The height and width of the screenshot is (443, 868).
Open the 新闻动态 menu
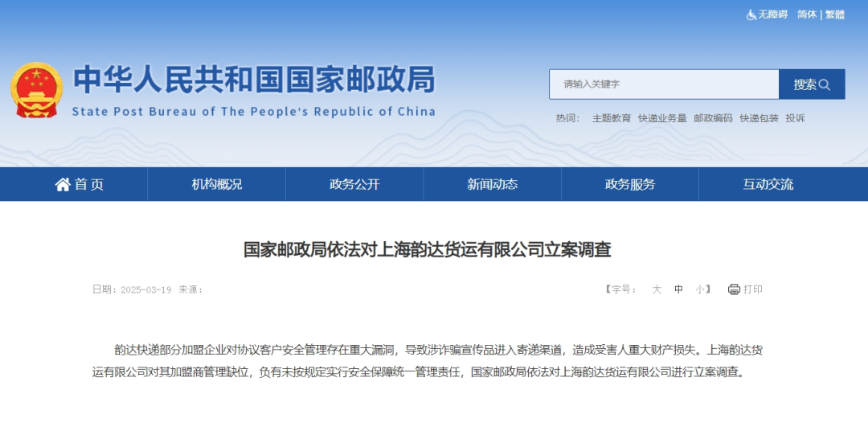pyautogui.click(x=492, y=184)
